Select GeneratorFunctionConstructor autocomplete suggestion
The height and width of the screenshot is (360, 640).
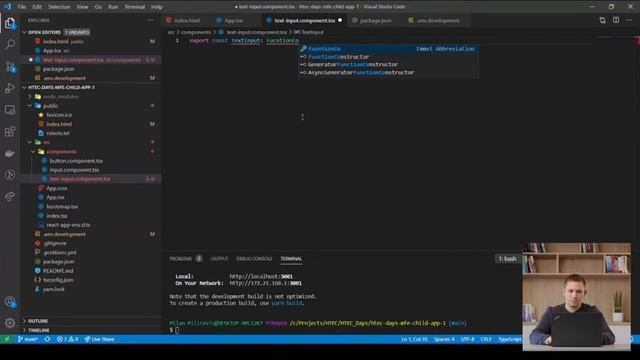coord(388,64)
